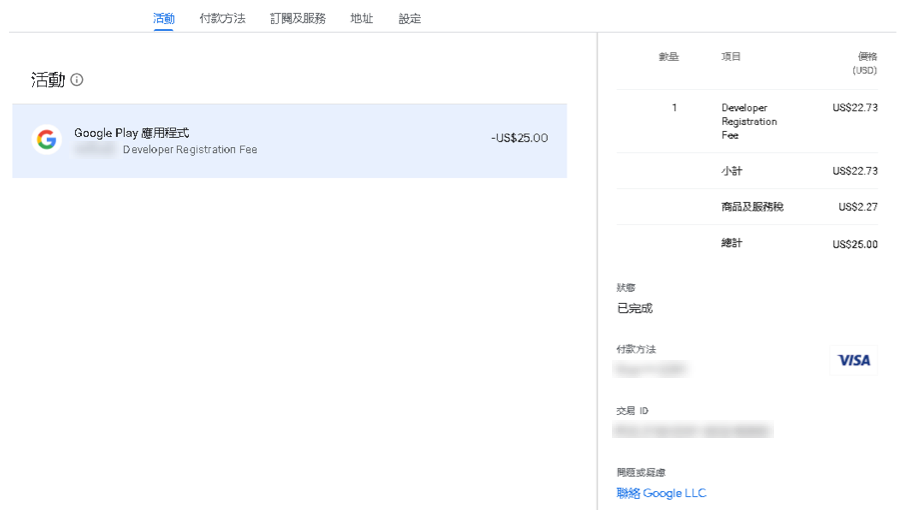Open the 訂閱及服務 tab
906x510 pixels.
click(298, 18)
